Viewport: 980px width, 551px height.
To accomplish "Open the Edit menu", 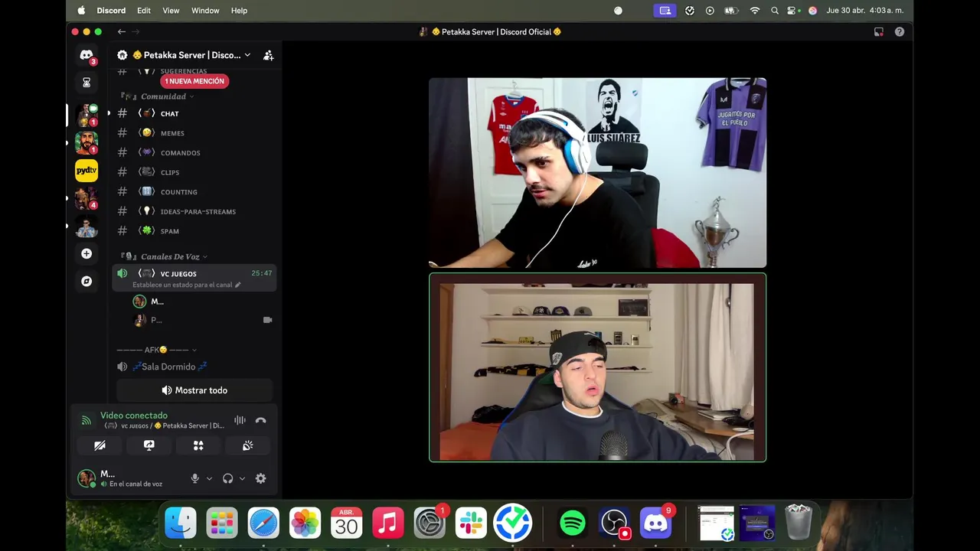I will 144,11.
